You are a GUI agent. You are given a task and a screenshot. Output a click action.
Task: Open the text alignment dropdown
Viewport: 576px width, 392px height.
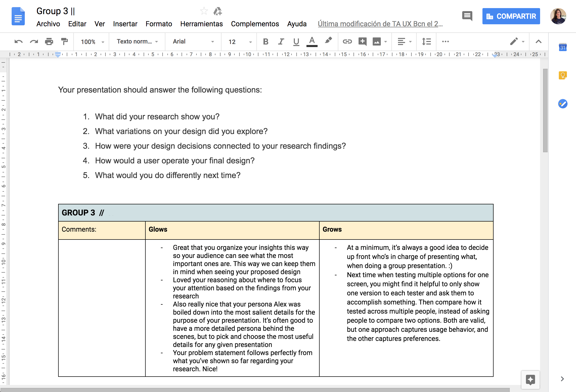pos(405,41)
